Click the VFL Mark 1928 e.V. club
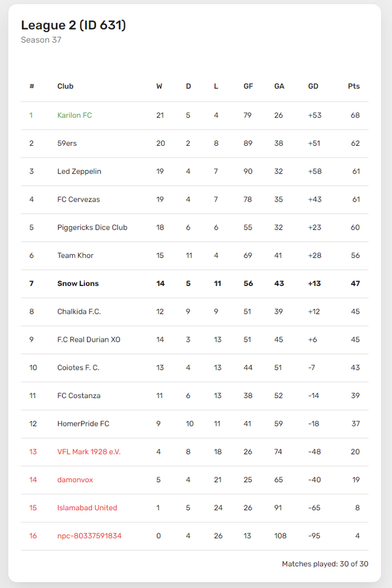The image size is (392, 588). pos(89,451)
